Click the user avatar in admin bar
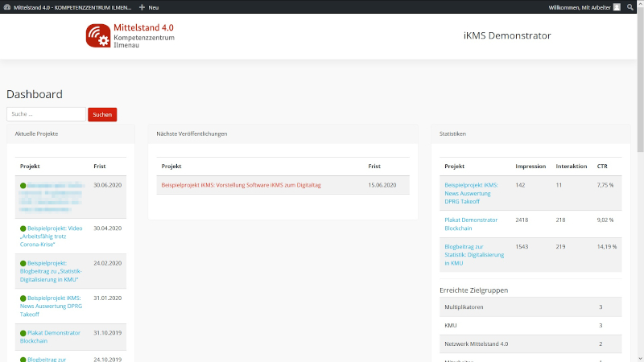Viewport: 644px width, 362px height. (x=617, y=6)
